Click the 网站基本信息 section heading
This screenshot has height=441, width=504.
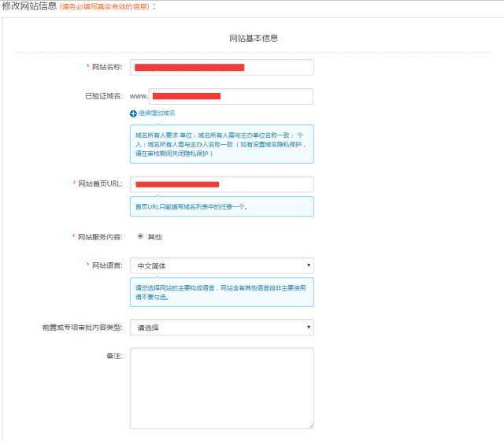pos(253,38)
